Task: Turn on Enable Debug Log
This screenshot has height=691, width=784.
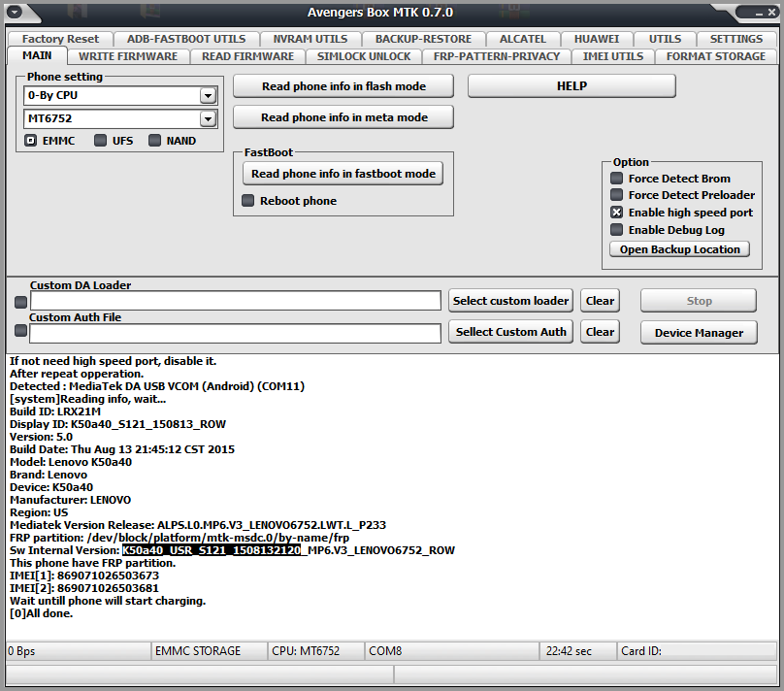Action: pyautogui.click(x=616, y=230)
